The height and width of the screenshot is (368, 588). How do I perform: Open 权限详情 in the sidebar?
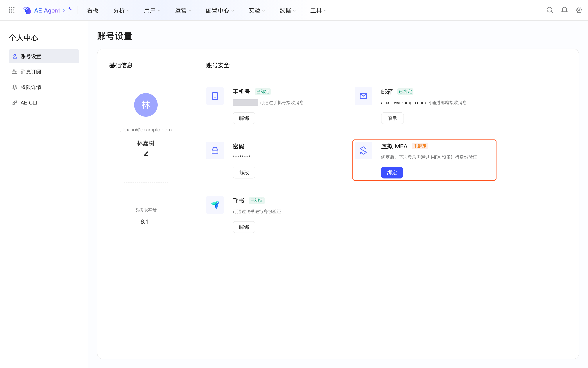click(44, 87)
